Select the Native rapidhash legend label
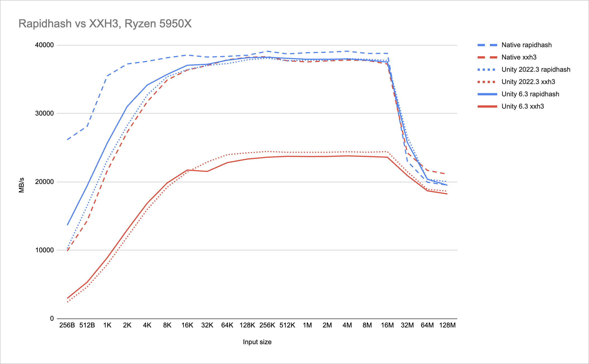The image size is (589, 364). click(526, 45)
